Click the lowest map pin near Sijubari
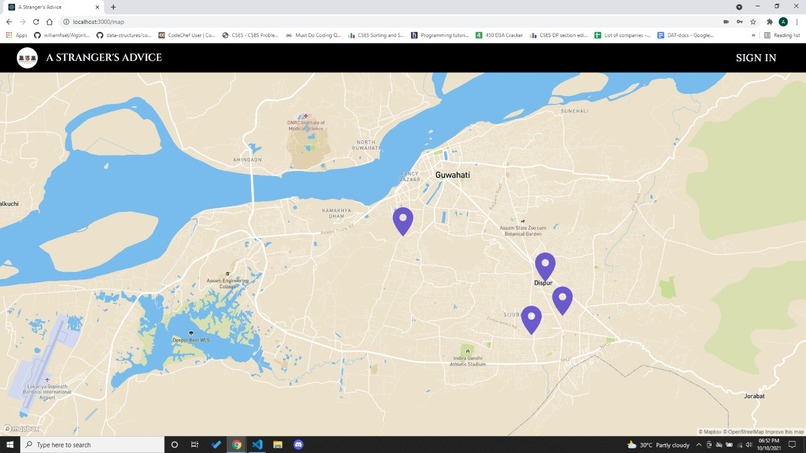 [532, 320]
